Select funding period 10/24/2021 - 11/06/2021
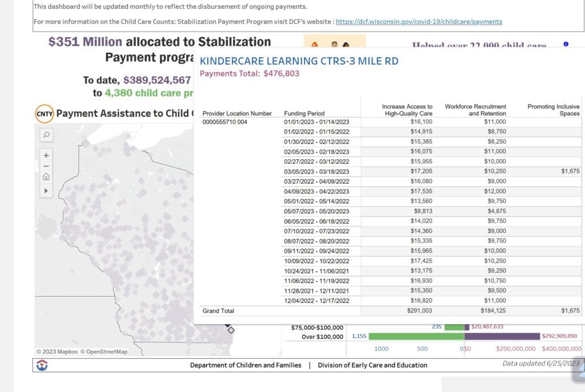This screenshot has width=585, height=392. 316,271
